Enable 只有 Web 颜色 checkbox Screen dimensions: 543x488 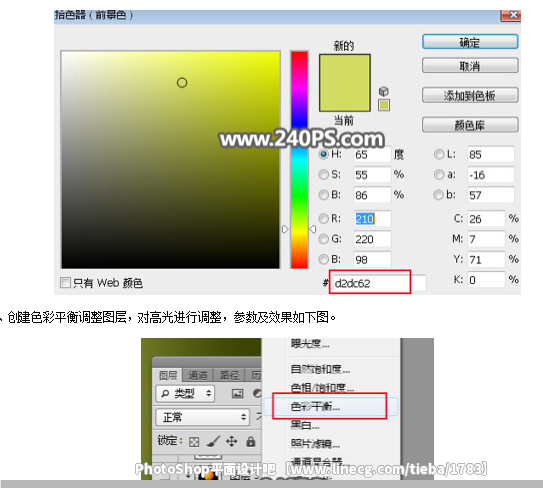tap(65, 283)
